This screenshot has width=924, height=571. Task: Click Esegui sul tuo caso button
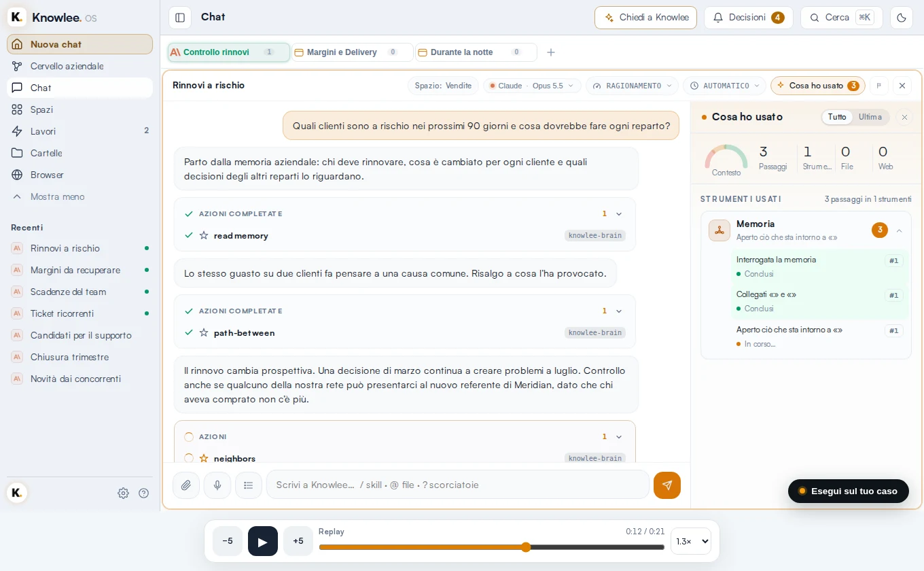pyautogui.click(x=848, y=491)
